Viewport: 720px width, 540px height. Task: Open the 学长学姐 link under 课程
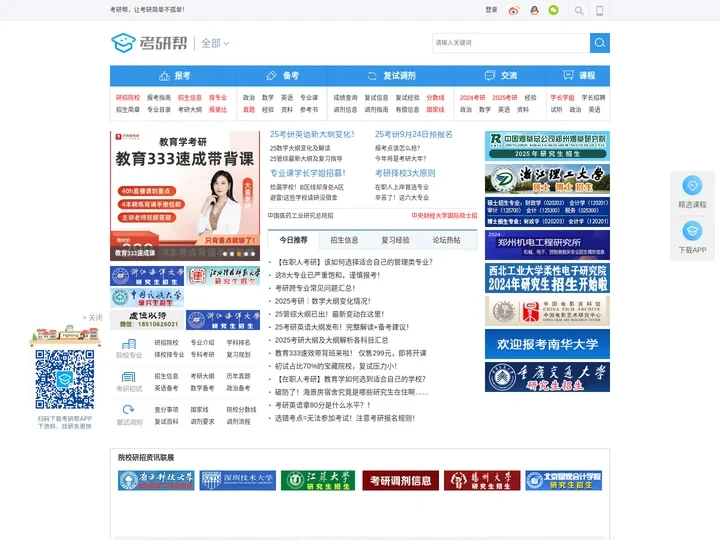click(x=562, y=98)
